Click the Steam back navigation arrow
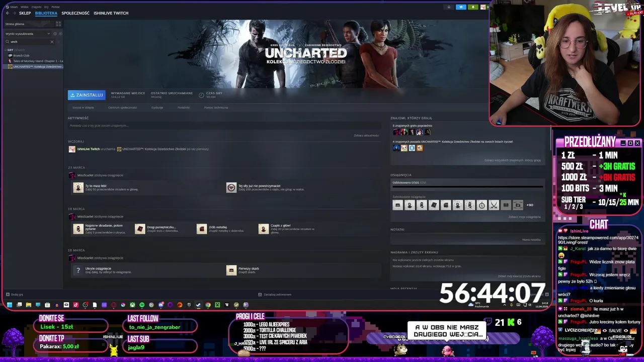The image size is (644, 362). [7, 13]
